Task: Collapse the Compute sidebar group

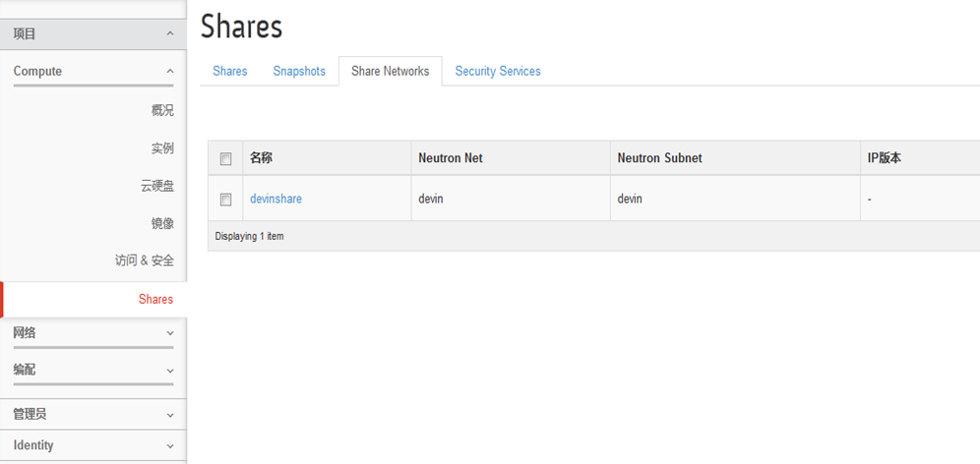Action: tap(93, 71)
